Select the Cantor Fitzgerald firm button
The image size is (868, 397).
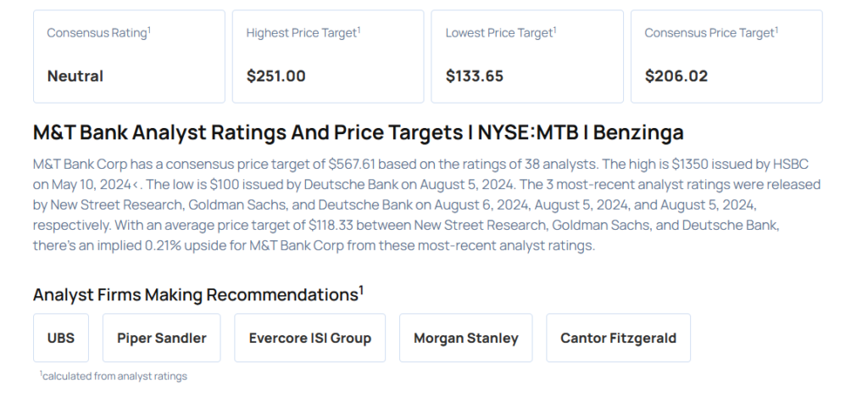(x=618, y=338)
